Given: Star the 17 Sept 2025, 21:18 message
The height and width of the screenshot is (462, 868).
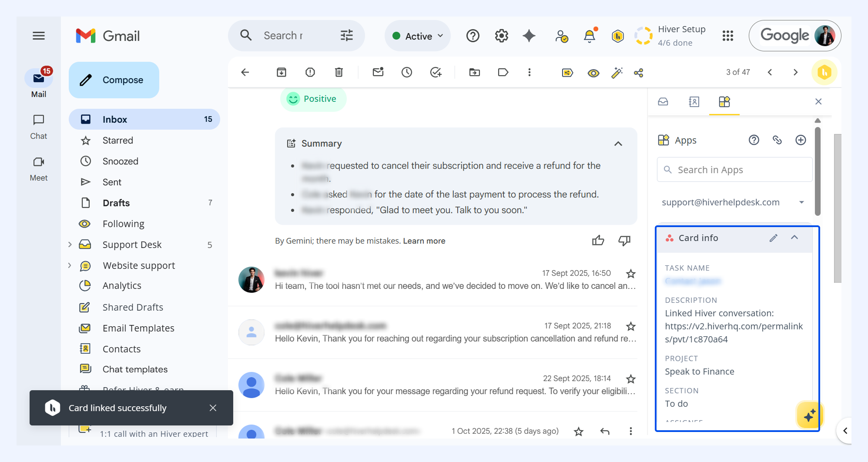Looking at the screenshot, I should (631, 326).
